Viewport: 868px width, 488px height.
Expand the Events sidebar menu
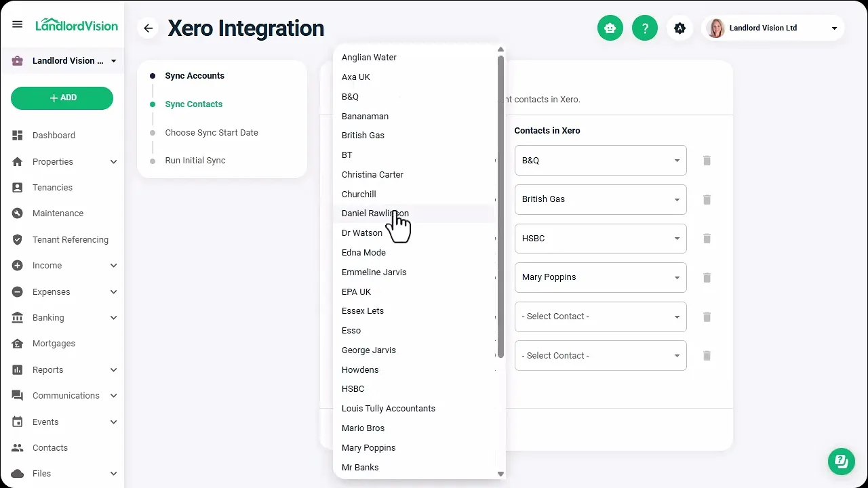(x=113, y=422)
